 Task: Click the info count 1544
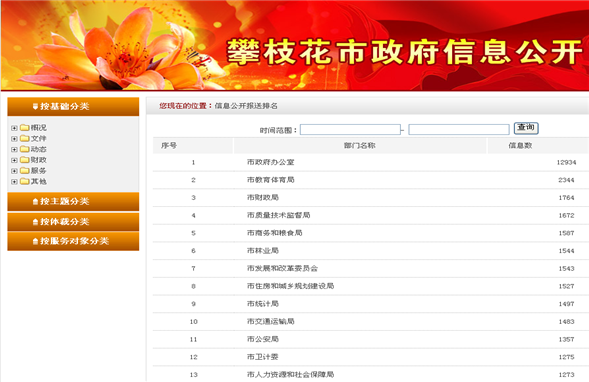tap(566, 251)
